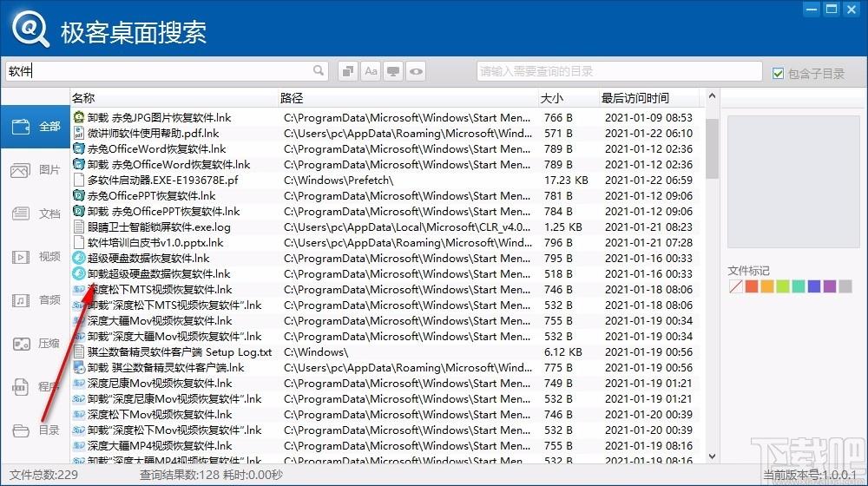The height and width of the screenshot is (486, 868).
Task: Click file icon of 软件培训白皮书v1.0.pptx.lnk
Action: click(x=79, y=242)
